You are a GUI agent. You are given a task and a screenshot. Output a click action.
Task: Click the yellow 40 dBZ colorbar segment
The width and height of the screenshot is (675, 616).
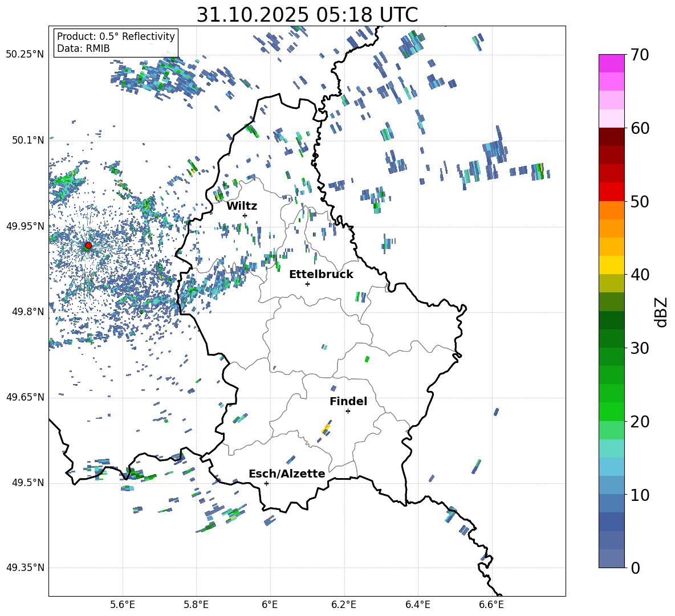(x=611, y=265)
